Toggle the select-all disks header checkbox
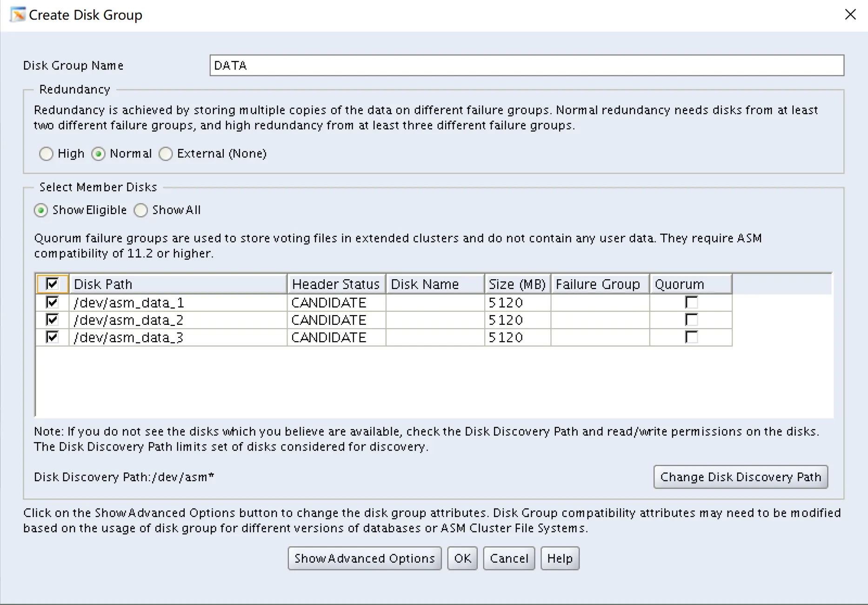Screen dimensions: 868x605 tap(52, 284)
